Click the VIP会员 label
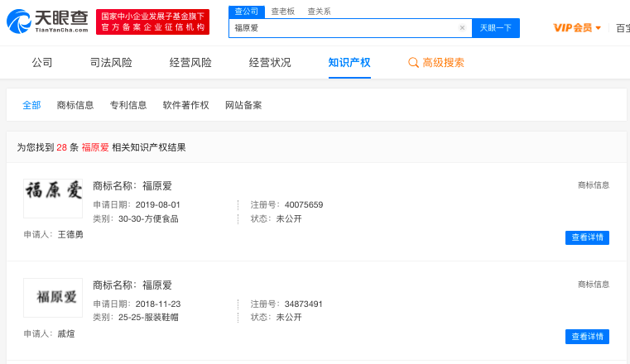 coord(573,27)
